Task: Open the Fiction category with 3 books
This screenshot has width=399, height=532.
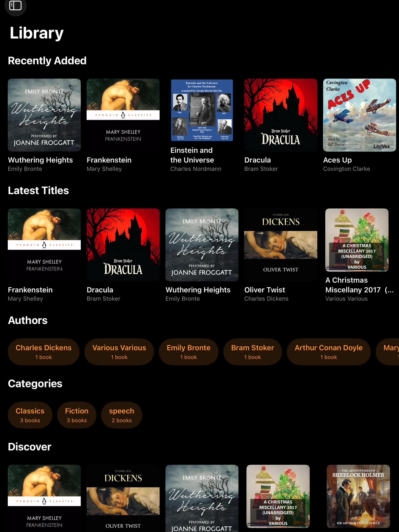Action: coord(77,415)
